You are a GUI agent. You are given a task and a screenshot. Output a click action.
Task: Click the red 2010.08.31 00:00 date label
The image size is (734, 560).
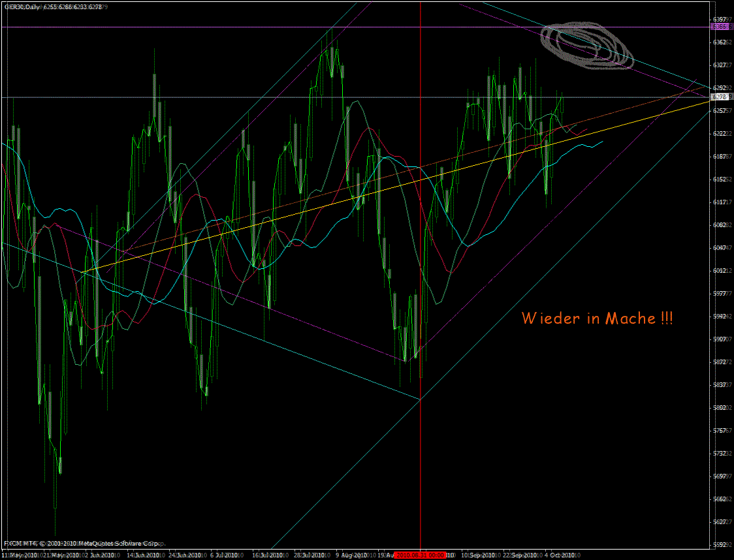pyautogui.click(x=421, y=555)
